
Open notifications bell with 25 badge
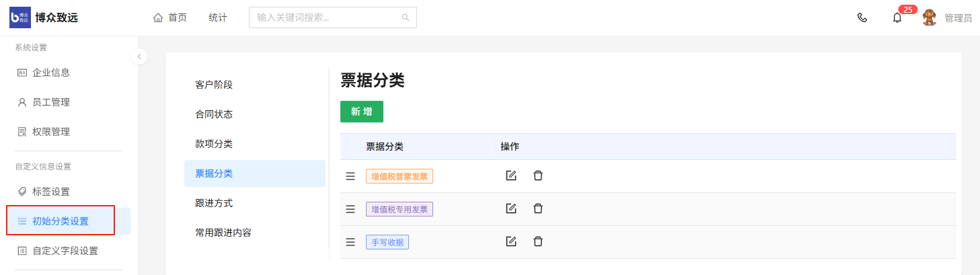coord(897,17)
